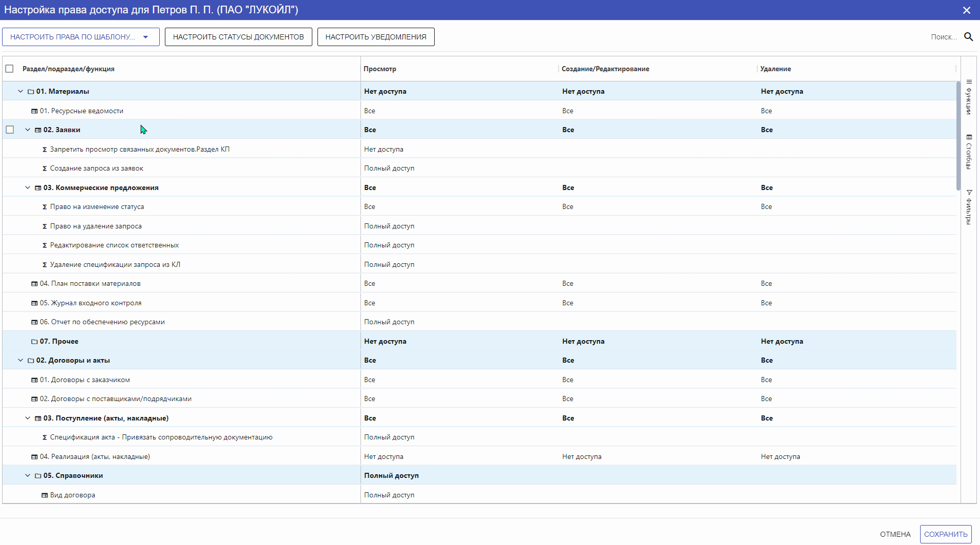The width and height of the screenshot is (980, 545).
Task: Click sigma icon of Право на изменение статуса
Action: pos(45,207)
